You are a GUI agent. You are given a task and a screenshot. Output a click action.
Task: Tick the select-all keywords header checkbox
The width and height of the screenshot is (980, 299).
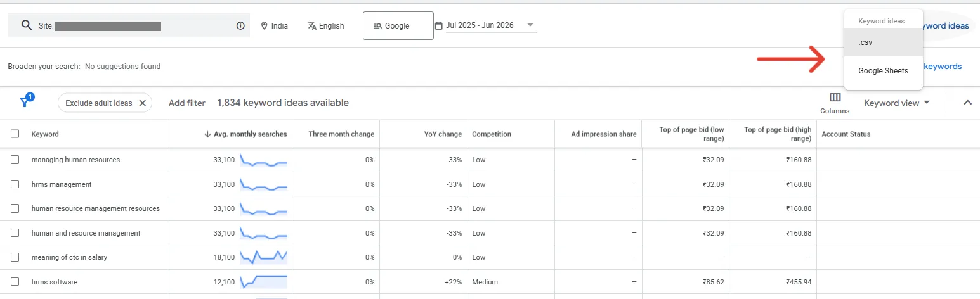15,134
